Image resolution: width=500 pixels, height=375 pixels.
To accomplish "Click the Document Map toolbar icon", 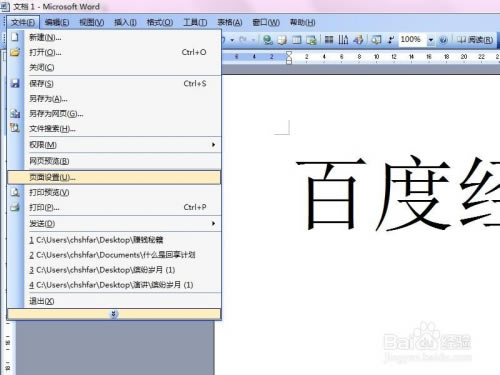I will point(376,40).
